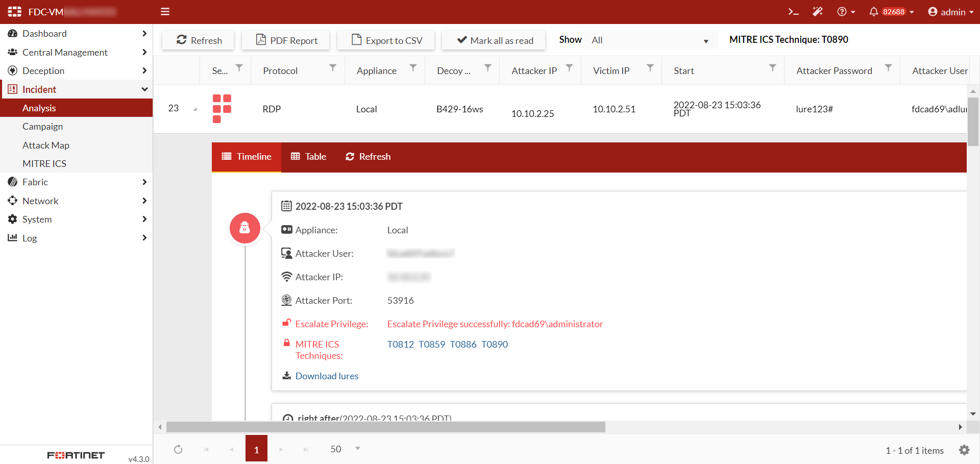Click the scroll down arrow

pos(973,414)
